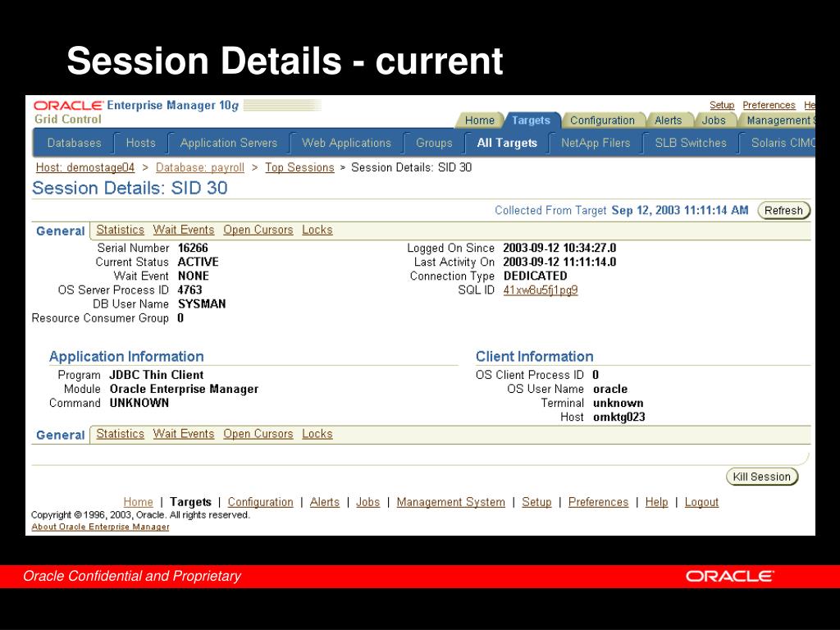This screenshot has width=840, height=630.
Task: Click the Current Status value ACTIVE
Action: 199,262
